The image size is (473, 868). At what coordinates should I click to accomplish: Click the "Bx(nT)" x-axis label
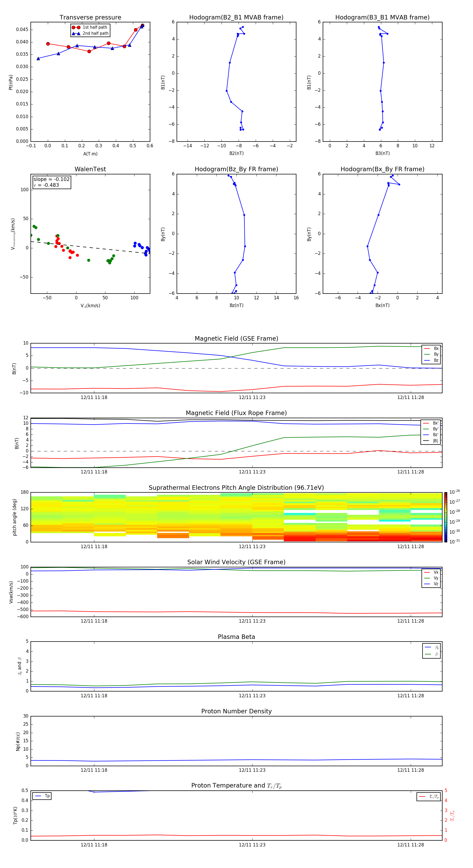coord(382,305)
